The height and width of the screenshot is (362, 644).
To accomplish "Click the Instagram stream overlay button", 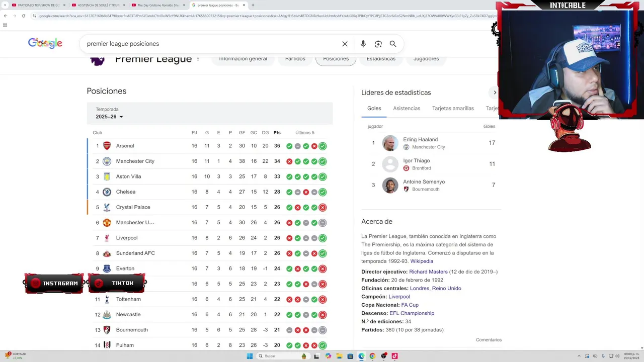I will click(x=54, y=284).
